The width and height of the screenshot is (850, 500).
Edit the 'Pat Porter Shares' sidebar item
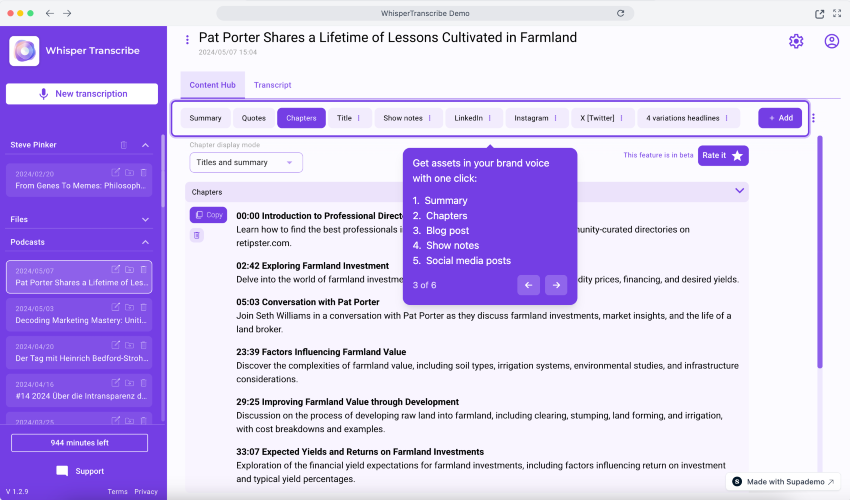(115, 269)
